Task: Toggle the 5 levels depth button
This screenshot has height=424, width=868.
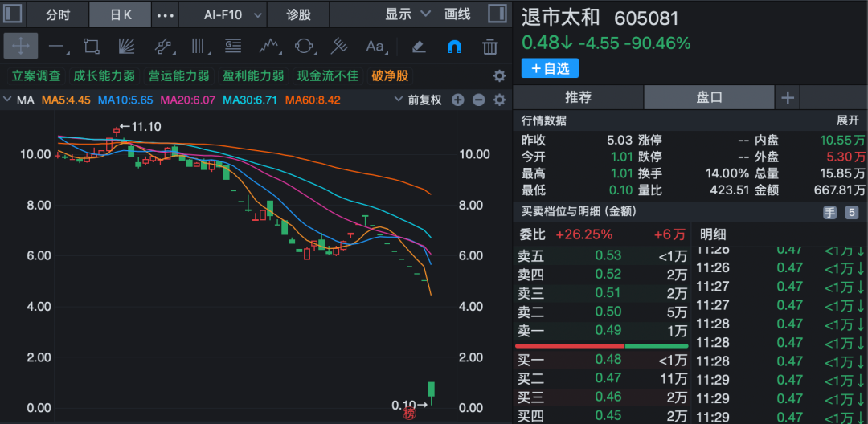Action: (851, 212)
